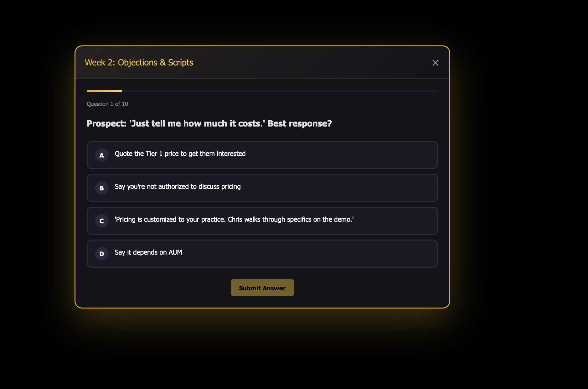
Task: Click the letter D circle badge
Action: tap(101, 254)
